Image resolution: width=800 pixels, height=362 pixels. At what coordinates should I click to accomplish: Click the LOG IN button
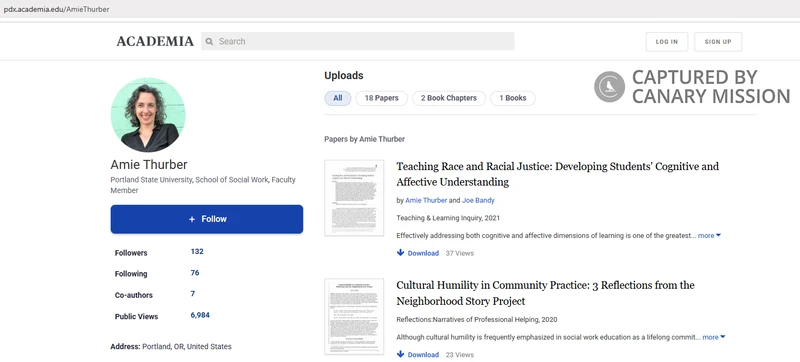(667, 42)
